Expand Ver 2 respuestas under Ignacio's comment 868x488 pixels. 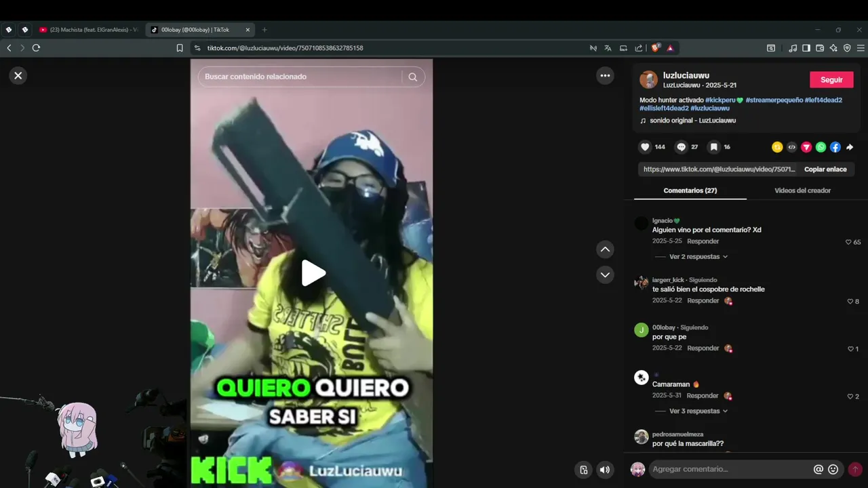click(x=698, y=257)
